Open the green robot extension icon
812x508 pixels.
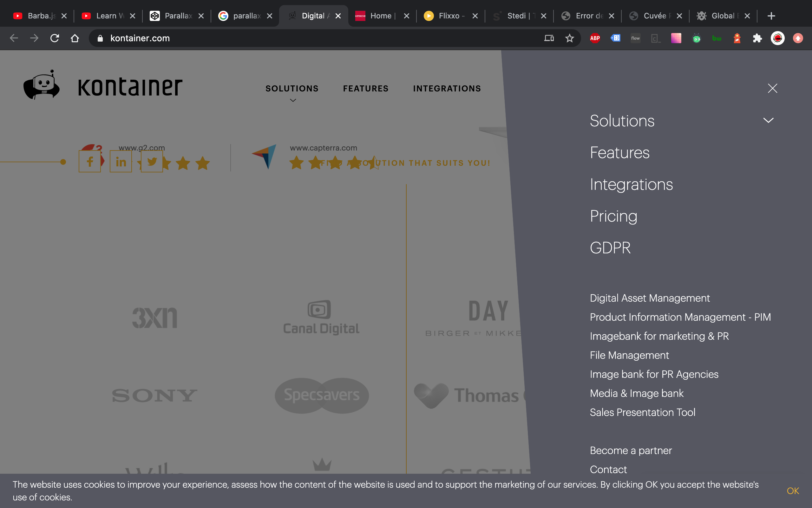point(697,38)
